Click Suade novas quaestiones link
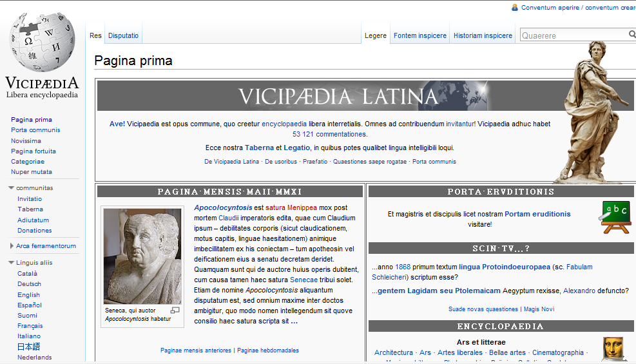 pos(483,309)
